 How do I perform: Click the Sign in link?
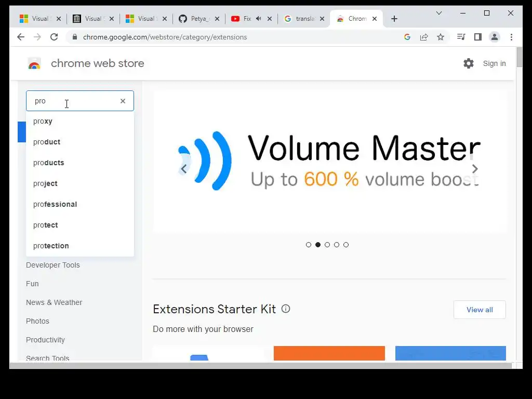pyautogui.click(x=495, y=63)
